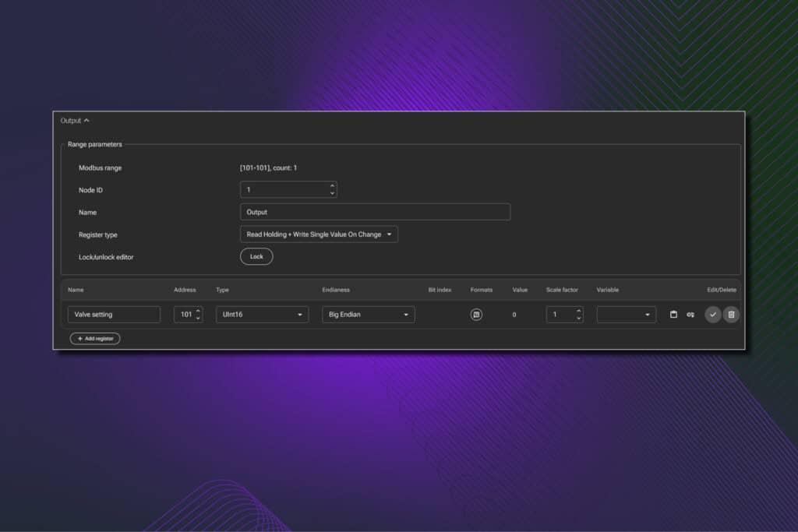Click the Bit index column header
798x532 pixels.
440,290
